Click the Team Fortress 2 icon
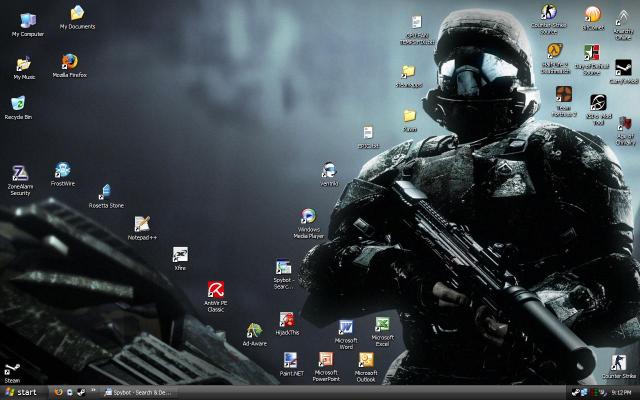Screen dimensions: 640x400 click(x=563, y=94)
